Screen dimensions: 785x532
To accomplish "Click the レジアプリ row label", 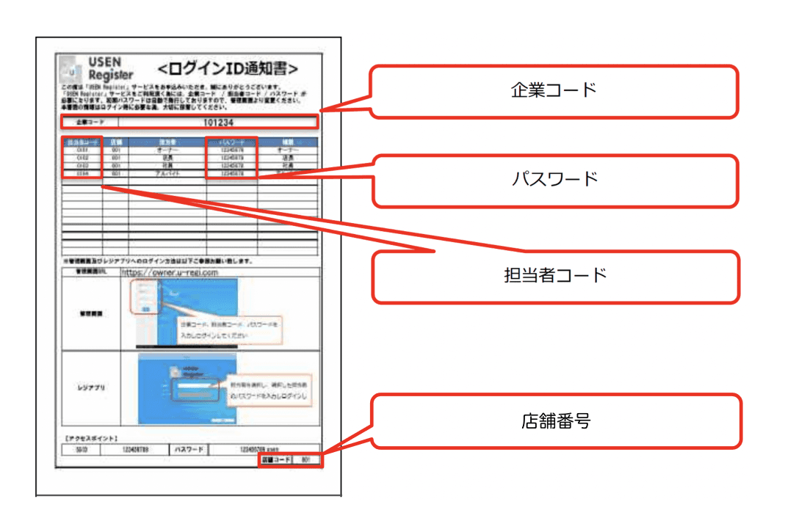I will pos(91,388).
